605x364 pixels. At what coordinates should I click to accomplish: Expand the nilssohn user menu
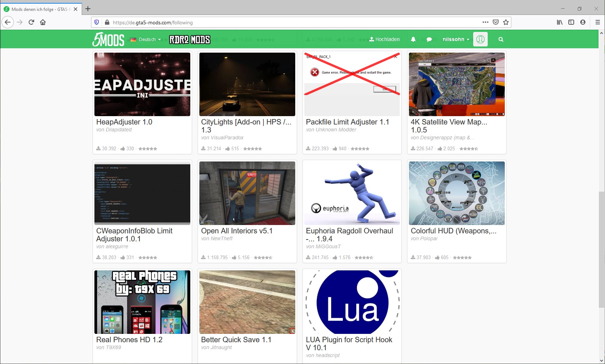pos(456,39)
